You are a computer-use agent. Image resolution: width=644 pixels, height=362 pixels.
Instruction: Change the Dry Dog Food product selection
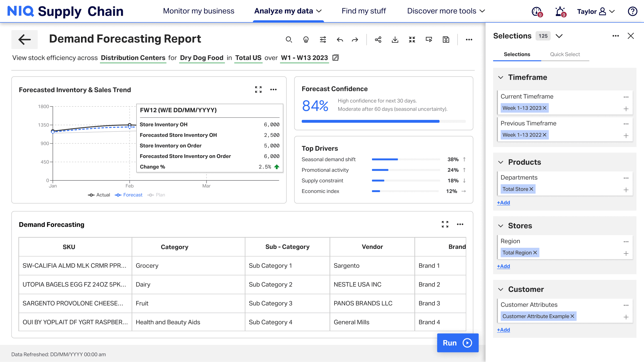(202, 58)
